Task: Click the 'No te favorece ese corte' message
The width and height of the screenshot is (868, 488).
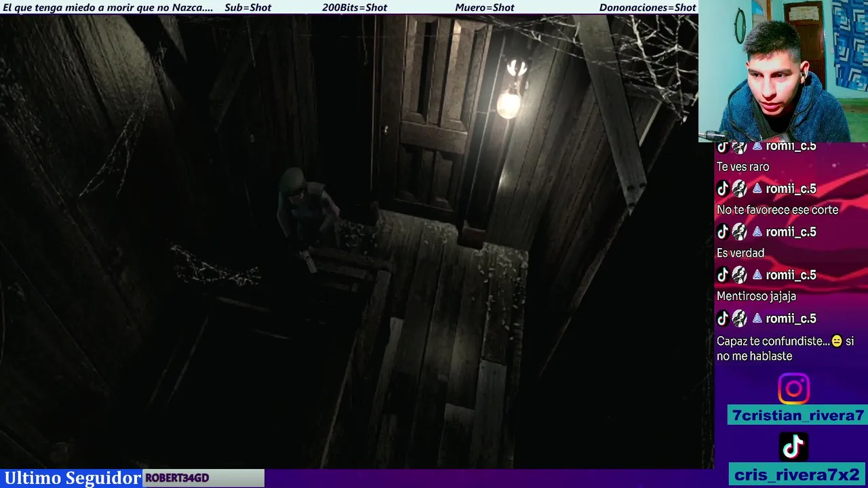Action: [x=777, y=210]
